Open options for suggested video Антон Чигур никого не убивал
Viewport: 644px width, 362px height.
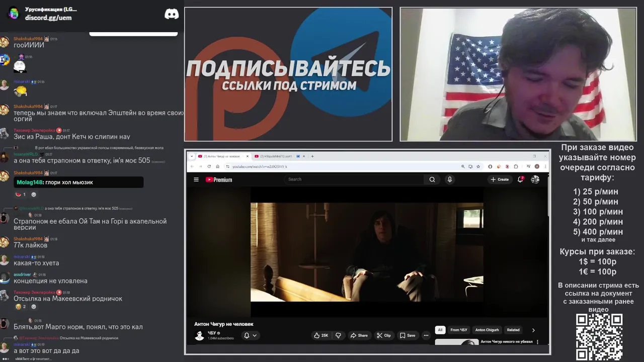(x=537, y=342)
